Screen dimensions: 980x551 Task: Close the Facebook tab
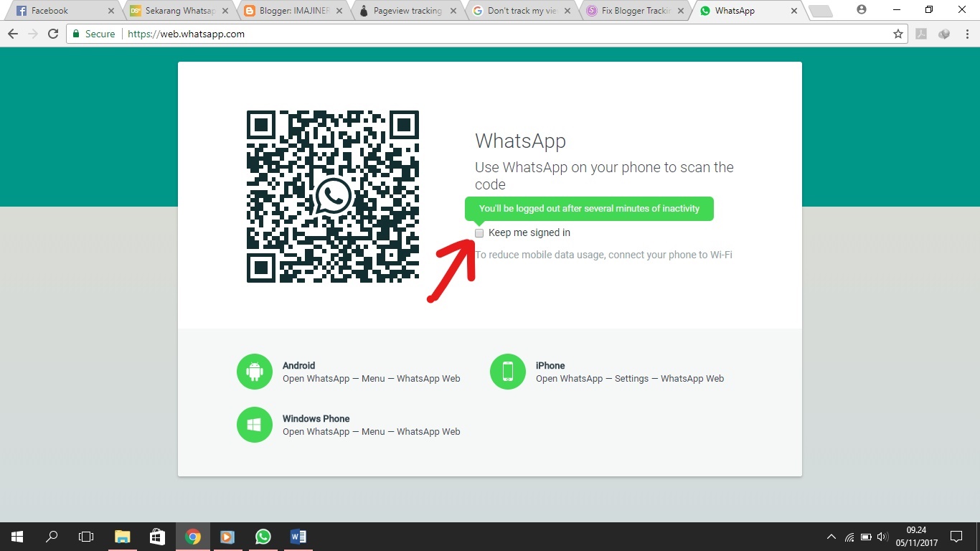pos(110,11)
